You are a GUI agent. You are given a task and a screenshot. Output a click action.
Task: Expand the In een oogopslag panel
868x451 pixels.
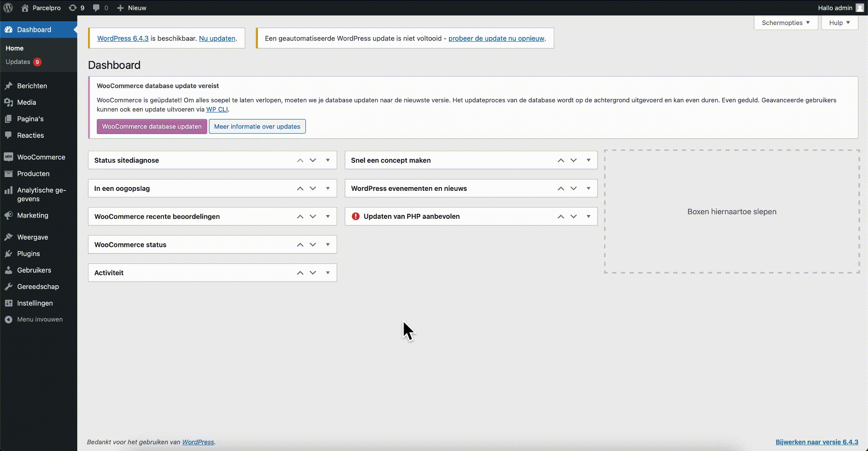[328, 188]
